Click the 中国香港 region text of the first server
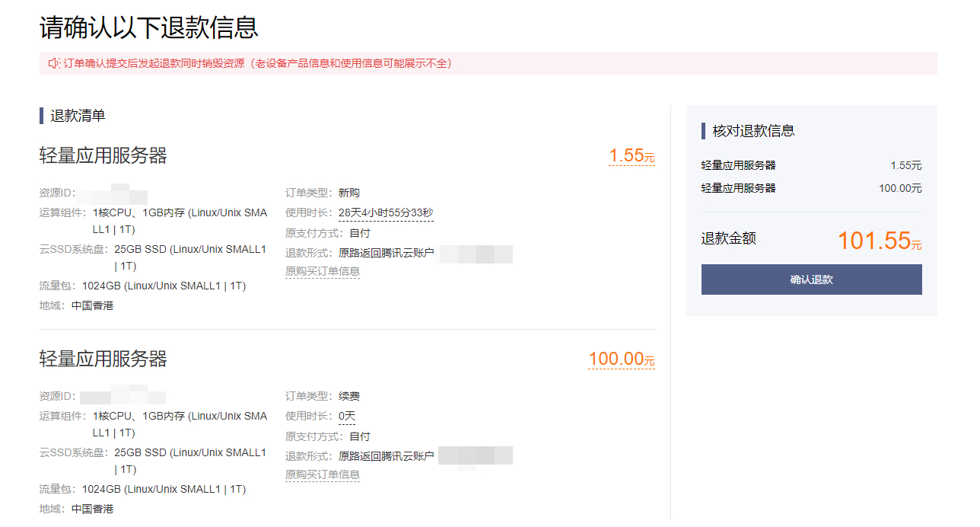This screenshot has width=980, height=527. tap(94, 304)
